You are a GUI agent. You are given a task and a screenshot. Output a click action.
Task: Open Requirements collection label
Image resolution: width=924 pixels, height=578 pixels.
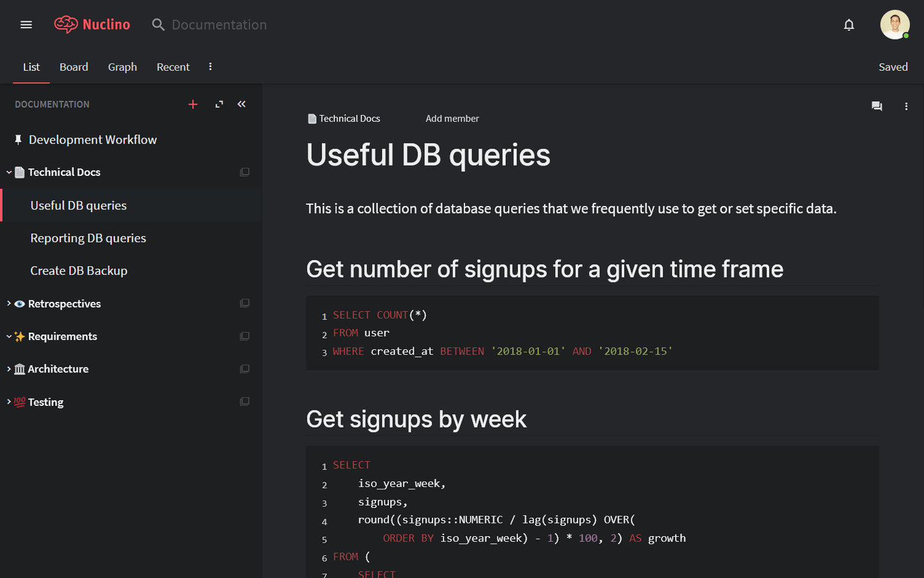tap(62, 337)
